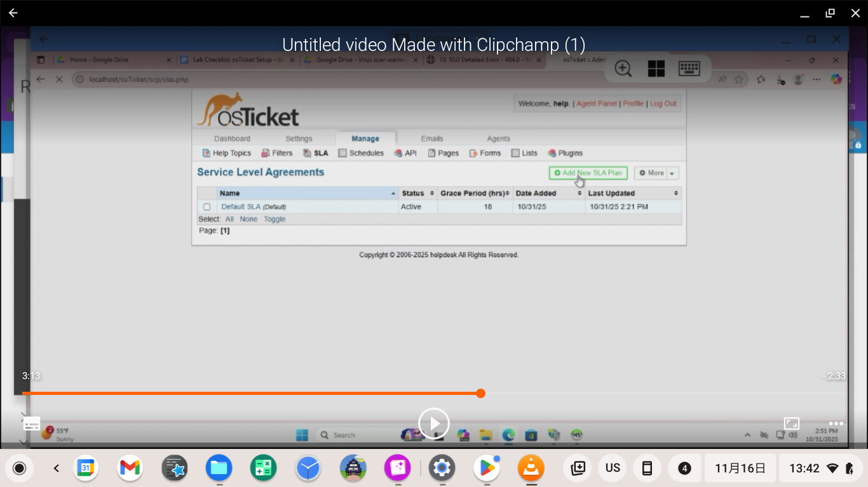The width and height of the screenshot is (868, 487).
Task: Open the holding space downloads tray
Action: [578, 469]
